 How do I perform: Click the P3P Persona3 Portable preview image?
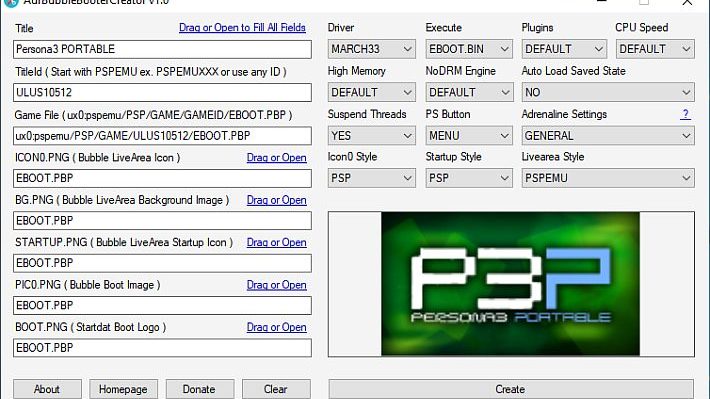coord(510,284)
